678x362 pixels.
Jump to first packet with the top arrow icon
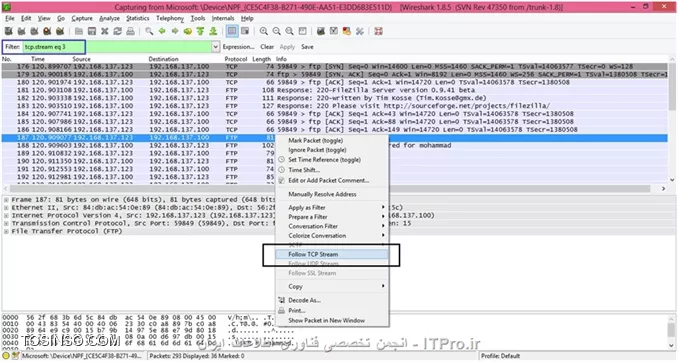pos(200,31)
